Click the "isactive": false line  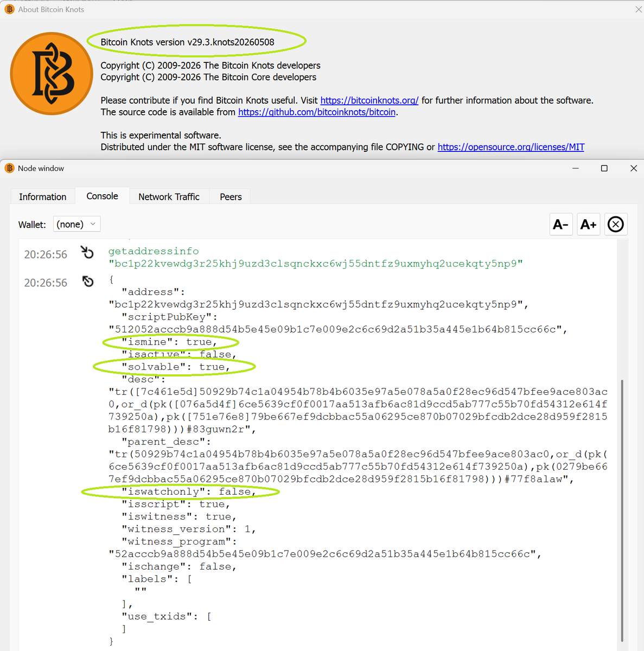pos(179,354)
